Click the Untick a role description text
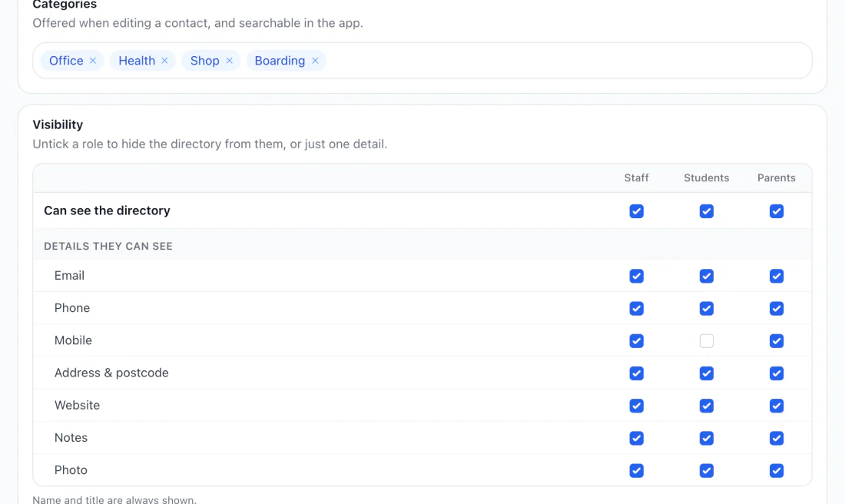Image resolution: width=845 pixels, height=504 pixels. [x=210, y=144]
